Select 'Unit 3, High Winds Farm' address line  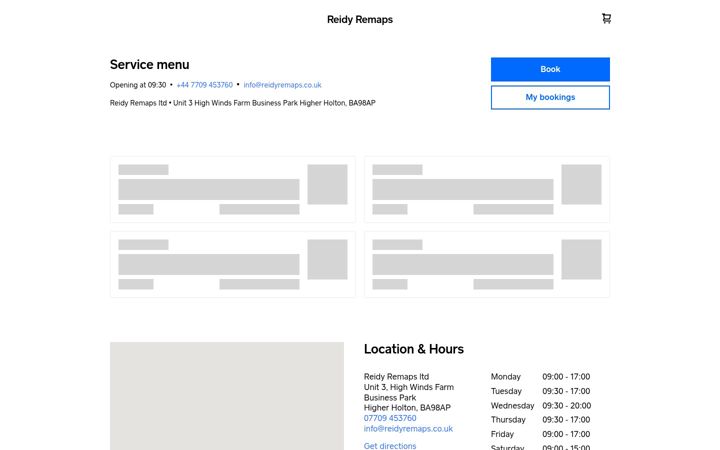click(x=409, y=387)
